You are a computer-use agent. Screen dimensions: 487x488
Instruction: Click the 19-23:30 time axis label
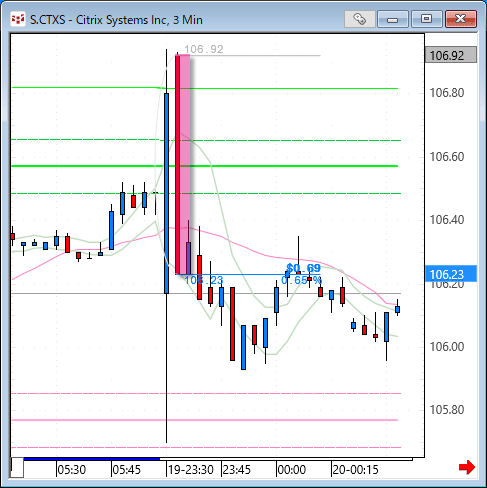(x=191, y=470)
